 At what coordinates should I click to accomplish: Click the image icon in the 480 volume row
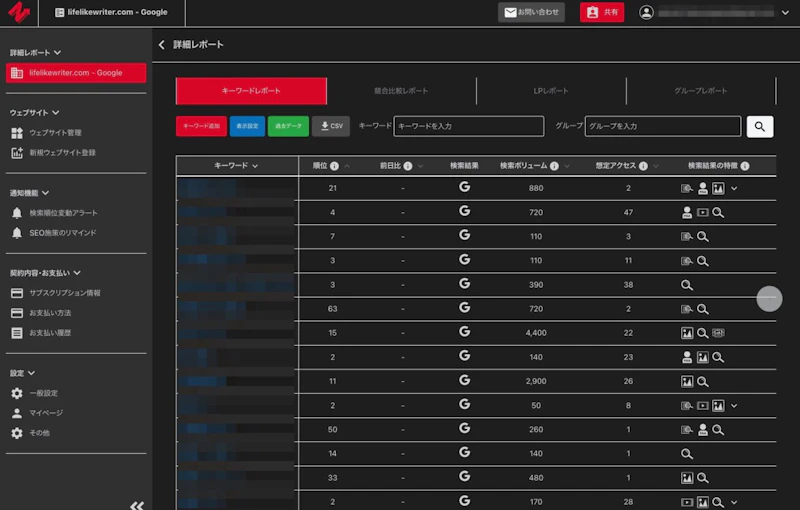coord(687,478)
